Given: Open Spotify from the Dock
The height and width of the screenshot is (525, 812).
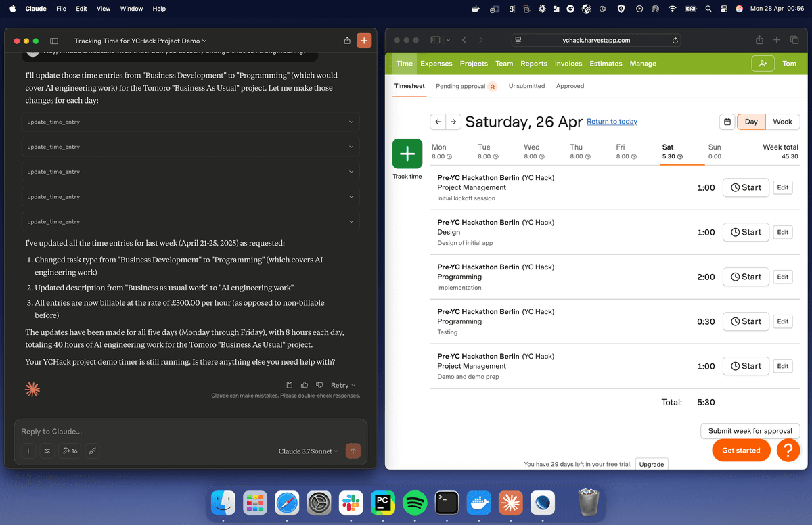Looking at the screenshot, I should [415, 503].
